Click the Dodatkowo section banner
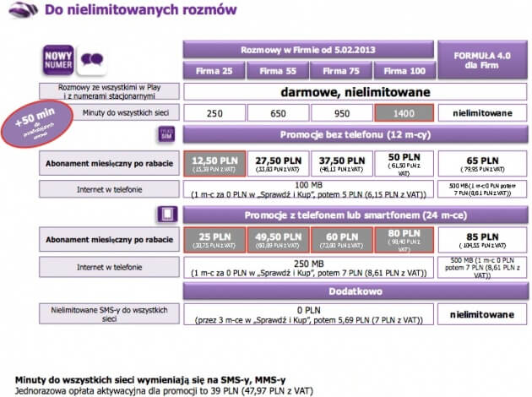 point(356,291)
